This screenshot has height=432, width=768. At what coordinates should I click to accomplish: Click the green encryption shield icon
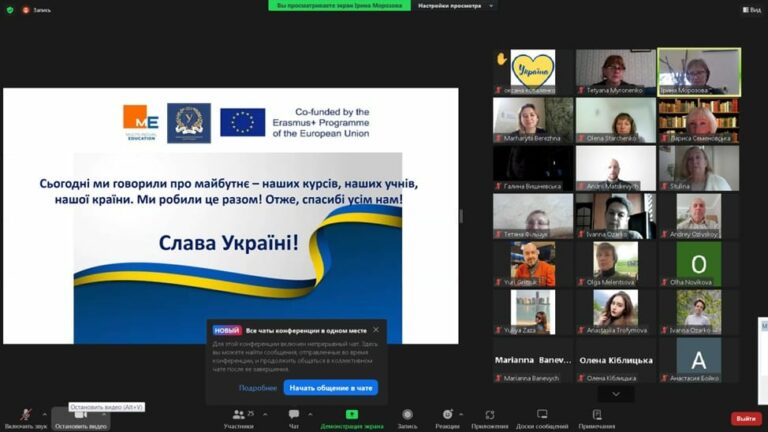(10, 9)
